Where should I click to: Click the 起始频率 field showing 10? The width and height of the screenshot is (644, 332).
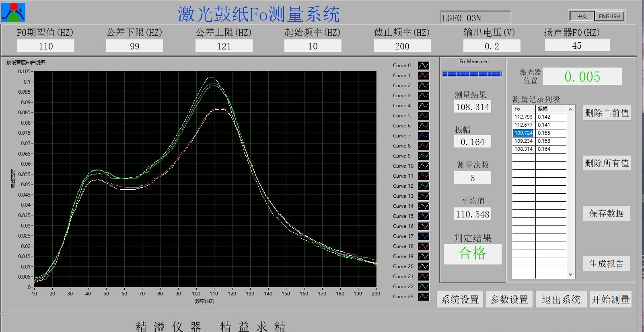(x=313, y=46)
